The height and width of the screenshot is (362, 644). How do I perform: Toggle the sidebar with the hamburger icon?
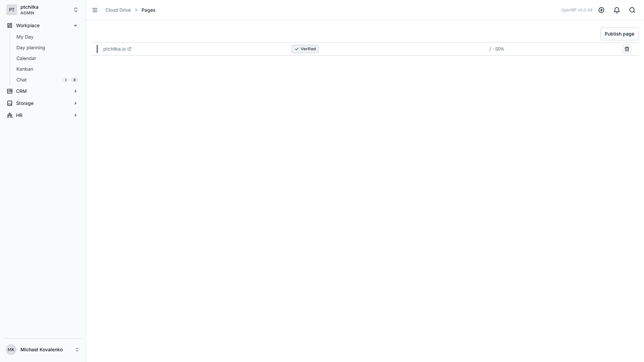click(x=95, y=10)
